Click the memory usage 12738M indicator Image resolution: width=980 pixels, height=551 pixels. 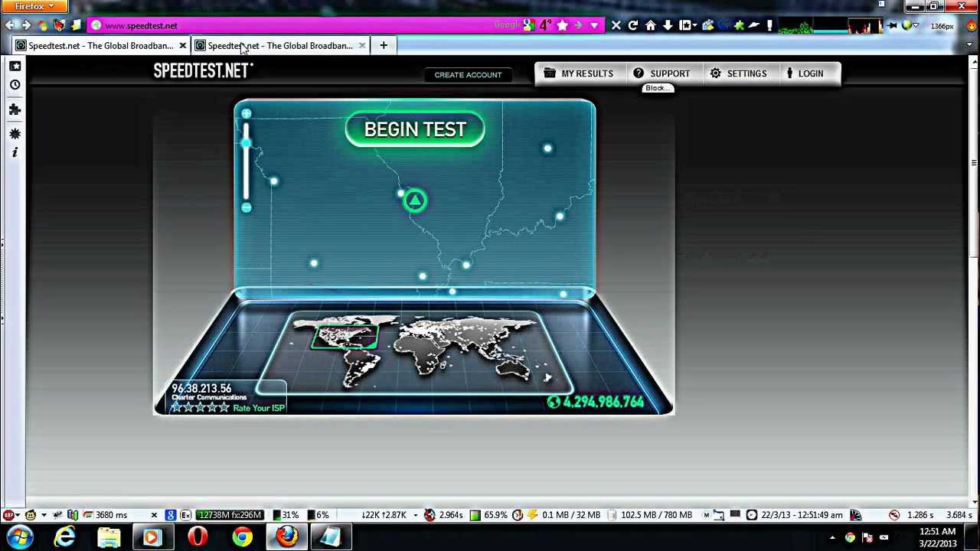pos(230,515)
